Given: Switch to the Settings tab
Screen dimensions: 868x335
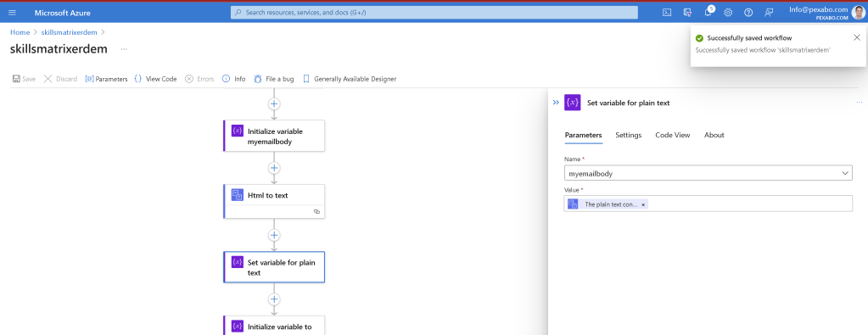Looking at the screenshot, I should point(629,135).
